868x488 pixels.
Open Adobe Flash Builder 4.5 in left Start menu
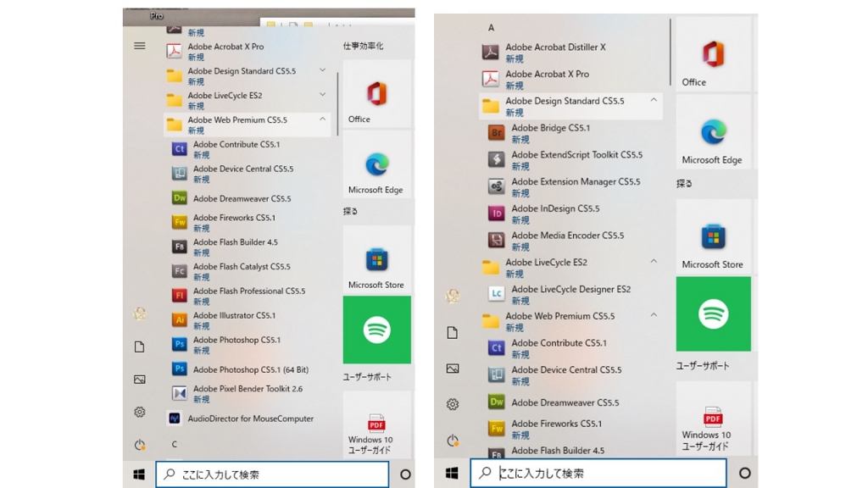248,247
